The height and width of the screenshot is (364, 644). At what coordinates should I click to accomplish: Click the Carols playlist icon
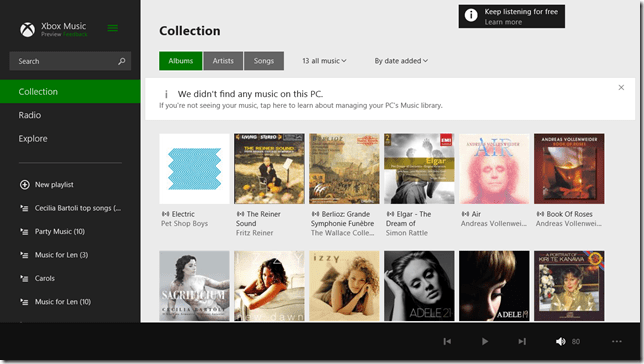(x=25, y=279)
